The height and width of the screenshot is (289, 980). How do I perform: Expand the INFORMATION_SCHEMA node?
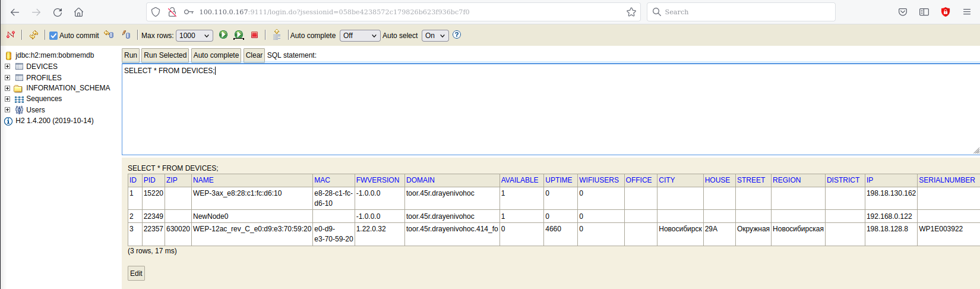[8, 88]
